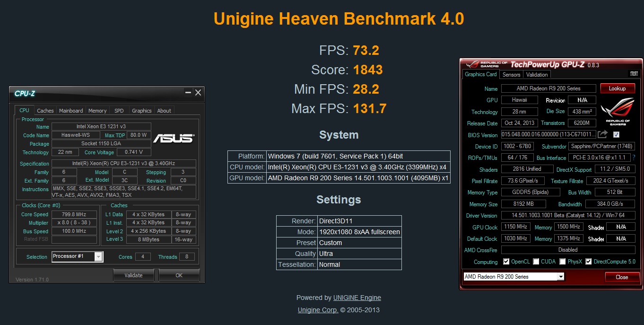The width and height of the screenshot is (644, 325).
Task: Click the bus interface question mark icon
Action: coord(634,158)
